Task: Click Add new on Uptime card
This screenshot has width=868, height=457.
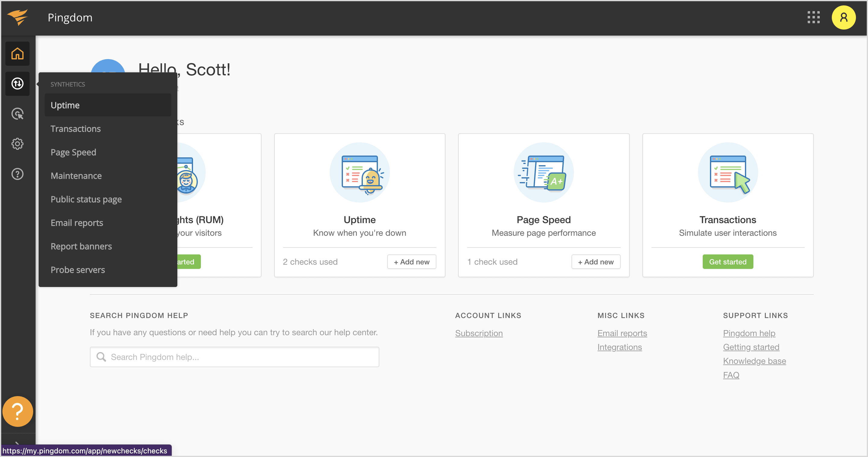Action: (x=411, y=262)
